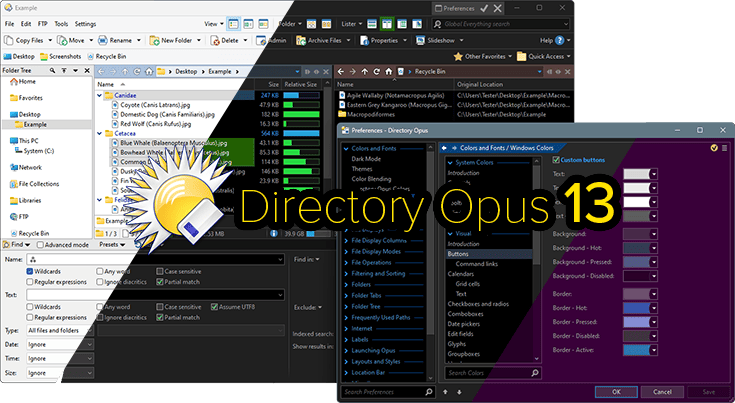
Task: Open the Border - Pressed color swatch
Action: (x=640, y=322)
